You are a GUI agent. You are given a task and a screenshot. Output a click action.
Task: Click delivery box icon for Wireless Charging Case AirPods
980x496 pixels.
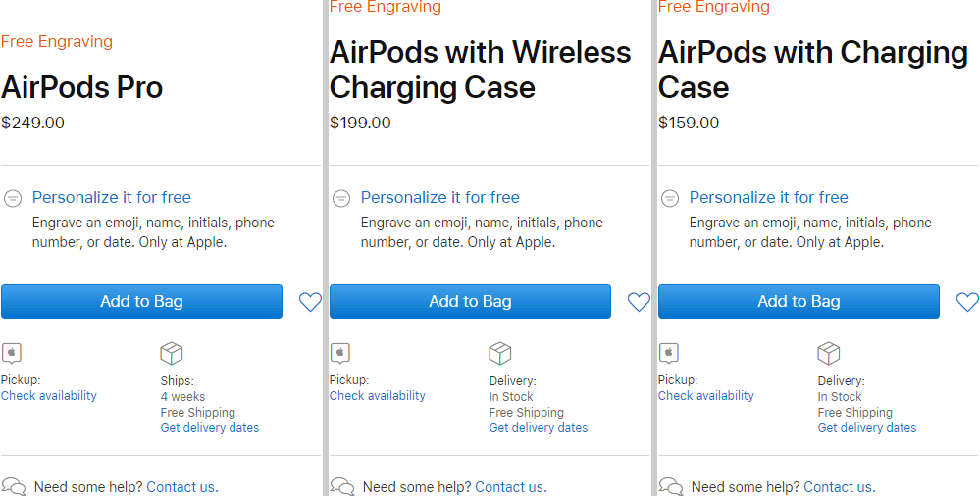(x=500, y=353)
